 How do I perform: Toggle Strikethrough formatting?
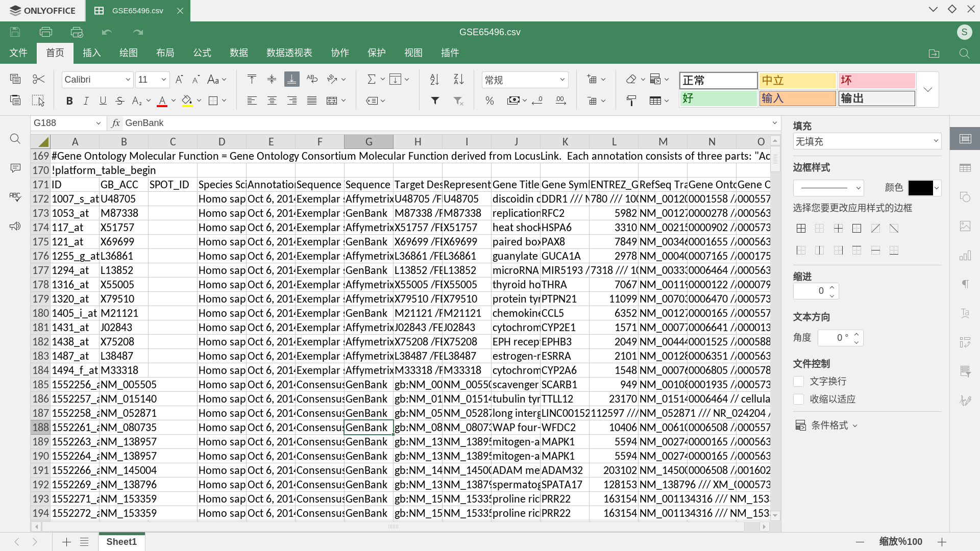(120, 101)
